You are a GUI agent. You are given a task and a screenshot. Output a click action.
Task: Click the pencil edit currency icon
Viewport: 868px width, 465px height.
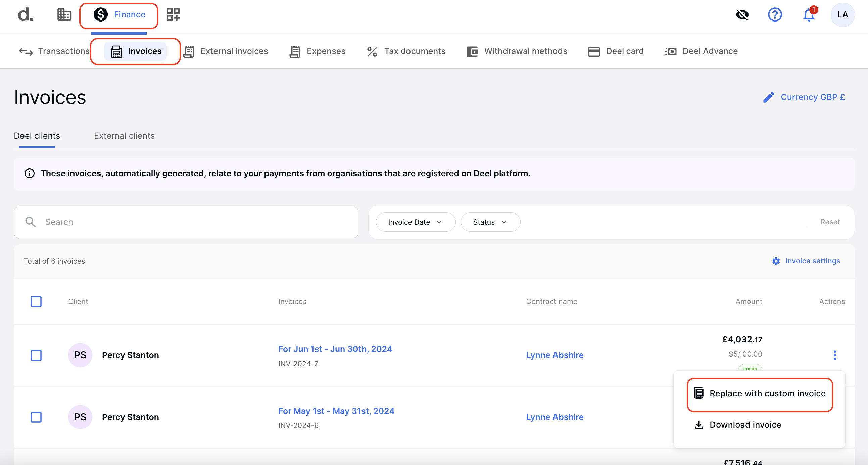click(x=769, y=97)
